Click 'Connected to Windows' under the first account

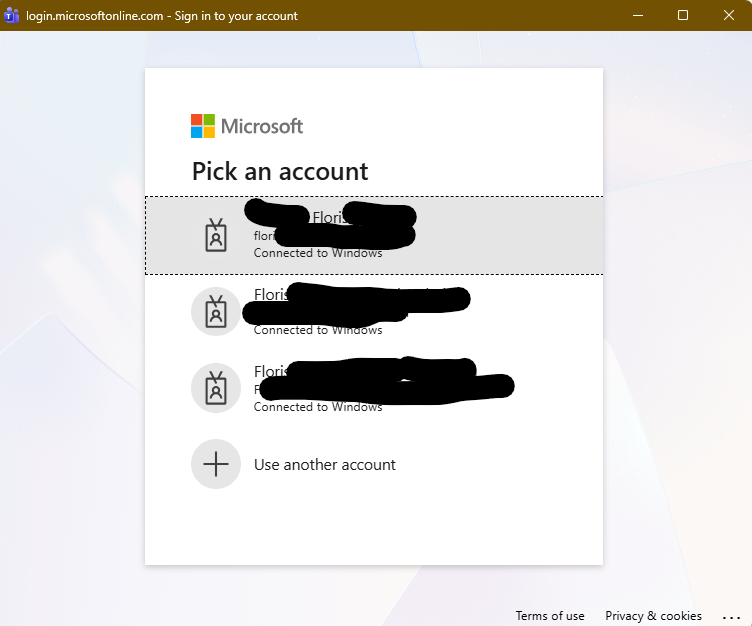click(318, 253)
